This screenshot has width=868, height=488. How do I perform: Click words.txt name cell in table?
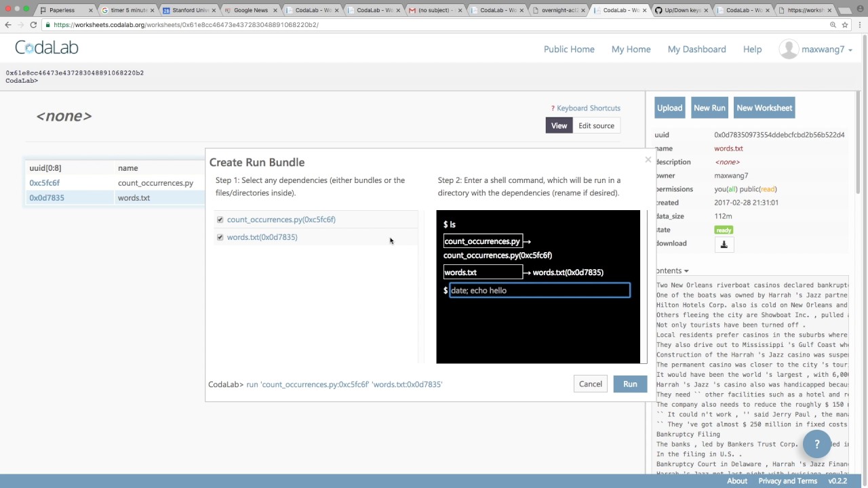[134, 198]
